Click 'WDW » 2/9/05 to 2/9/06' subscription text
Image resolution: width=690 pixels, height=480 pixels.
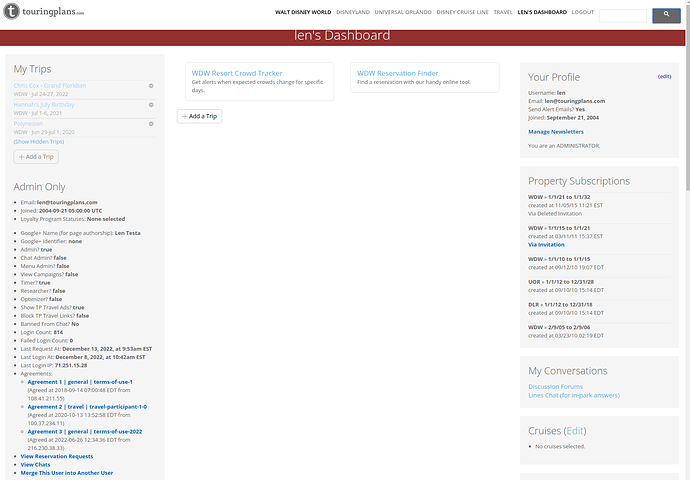click(x=559, y=327)
